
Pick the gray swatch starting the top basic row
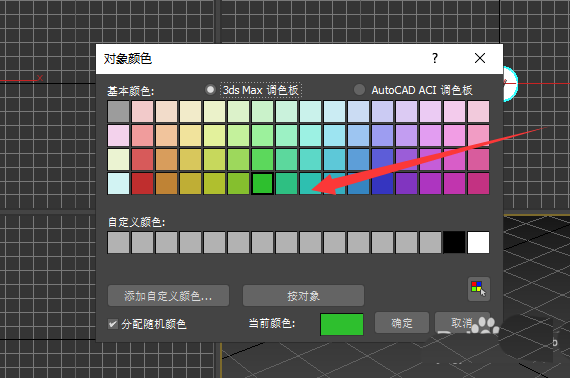click(119, 112)
